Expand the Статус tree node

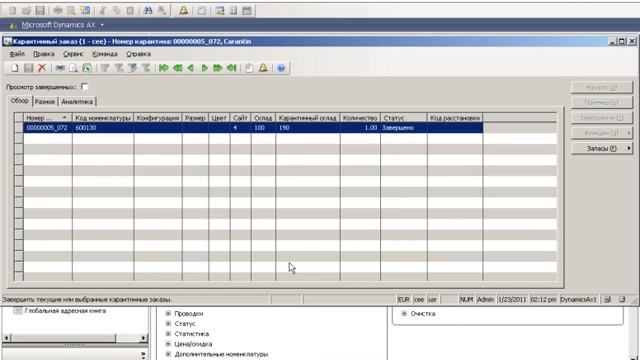(x=168, y=323)
